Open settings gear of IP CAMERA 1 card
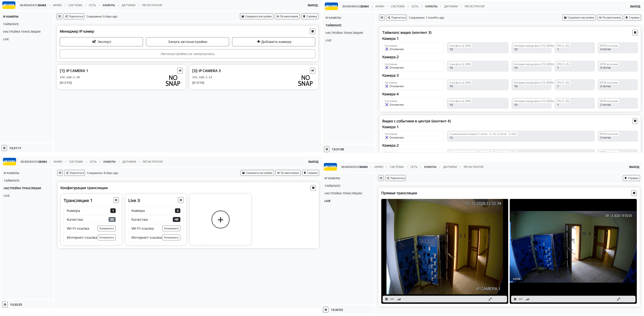 click(x=180, y=71)
